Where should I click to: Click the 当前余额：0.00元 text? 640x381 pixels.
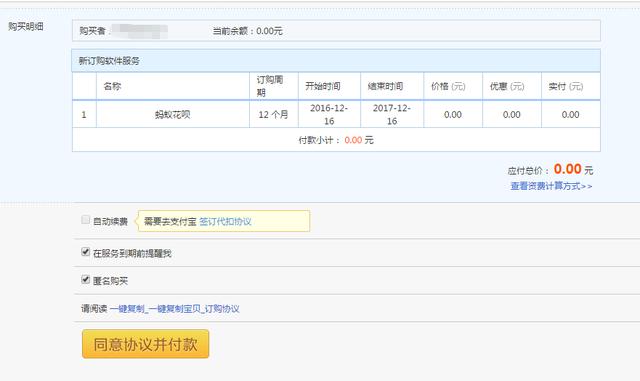(247, 31)
